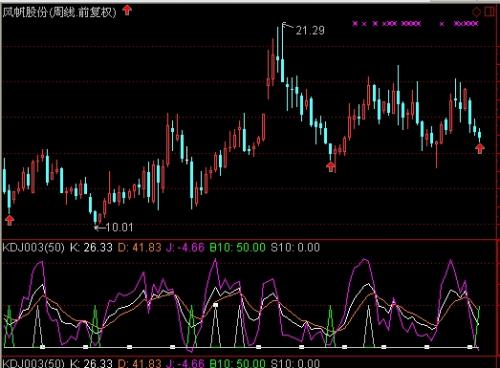
Task: Click the red buy-arrow marker under the leftmost candle
Action: [10, 220]
